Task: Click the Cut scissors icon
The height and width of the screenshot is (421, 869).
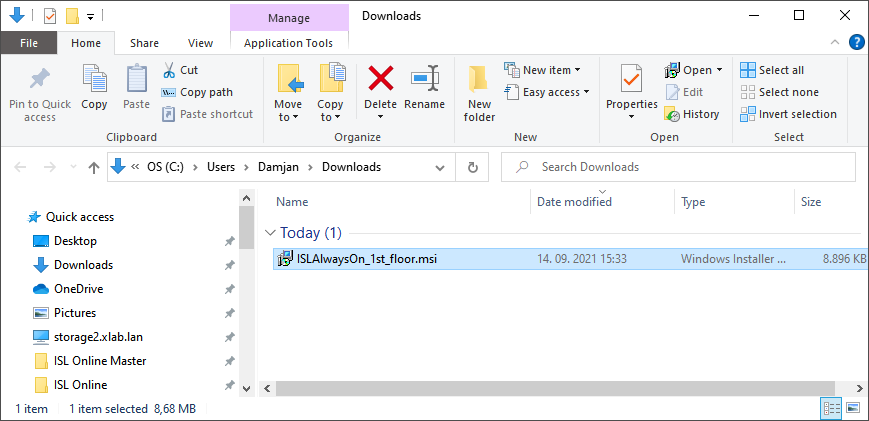Action: [x=168, y=70]
